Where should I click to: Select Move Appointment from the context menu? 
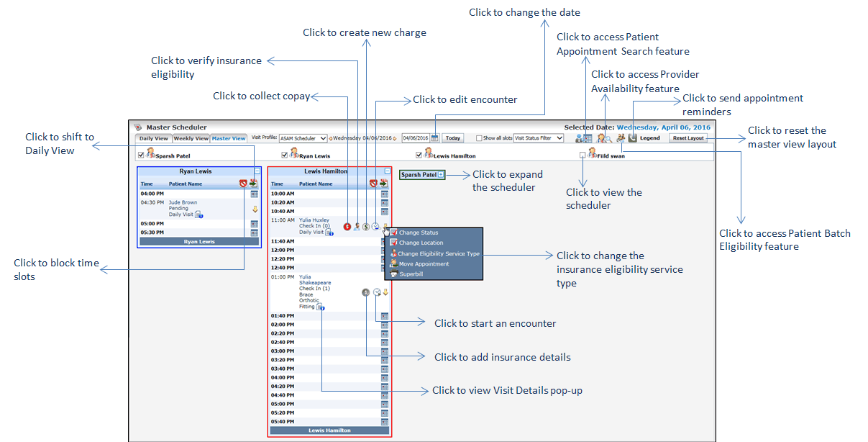click(424, 264)
